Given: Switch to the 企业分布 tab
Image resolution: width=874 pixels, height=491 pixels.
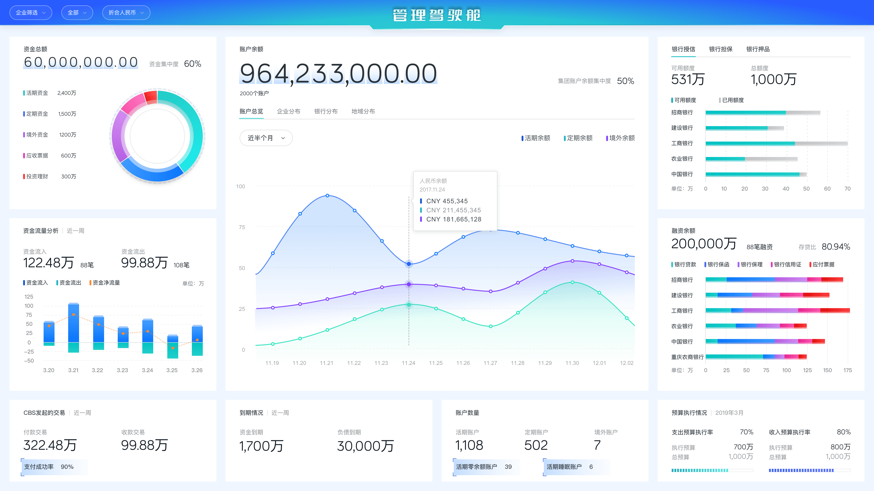Looking at the screenshot, I should [288, 112].
